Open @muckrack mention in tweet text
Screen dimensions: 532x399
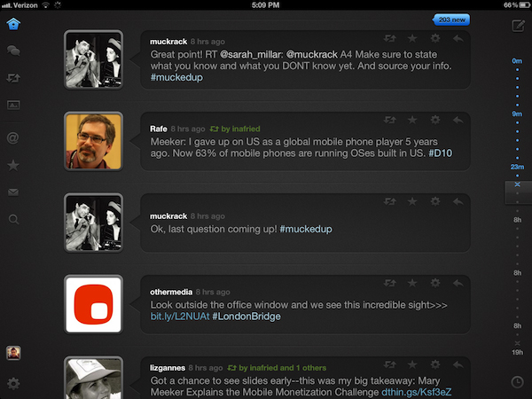[x=312, y=54]
